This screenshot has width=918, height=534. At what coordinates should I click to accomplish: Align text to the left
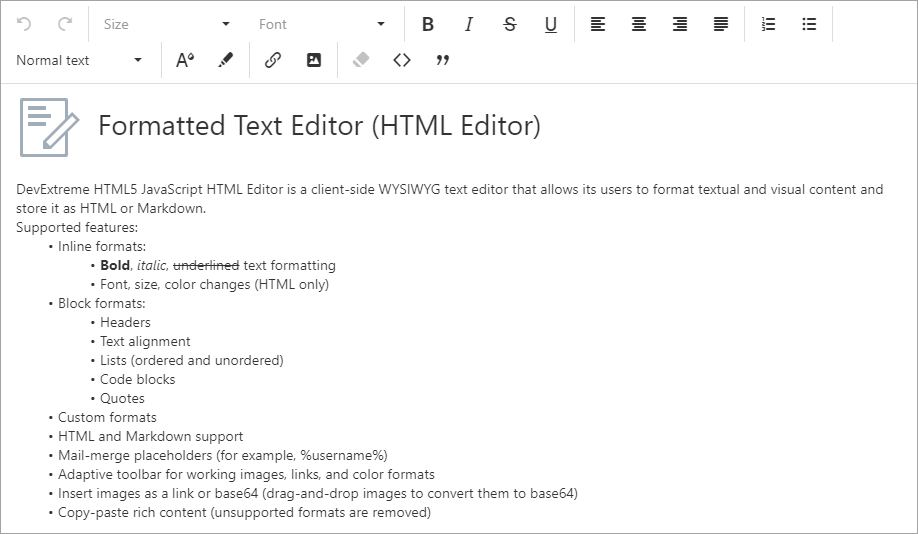pyautogui.click(x=598, y=24)
